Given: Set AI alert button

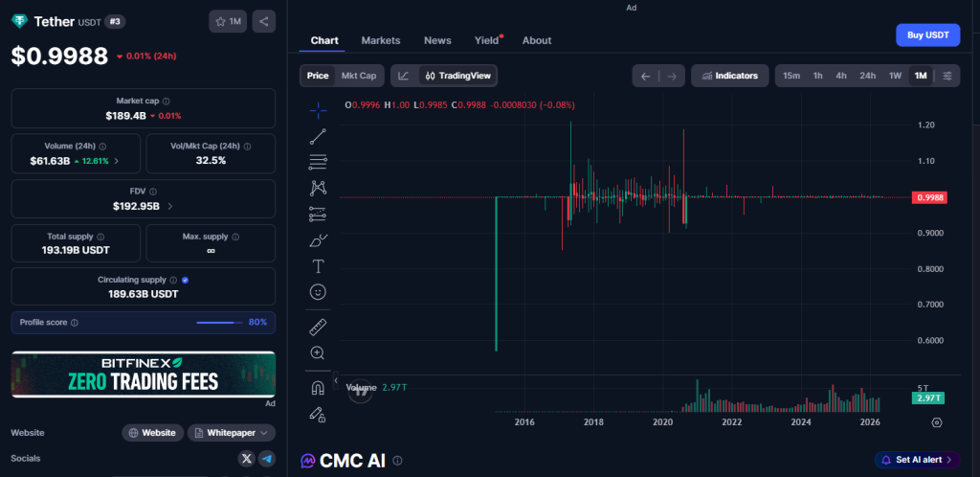Looking at the screenshot, I should pos(917,460).
